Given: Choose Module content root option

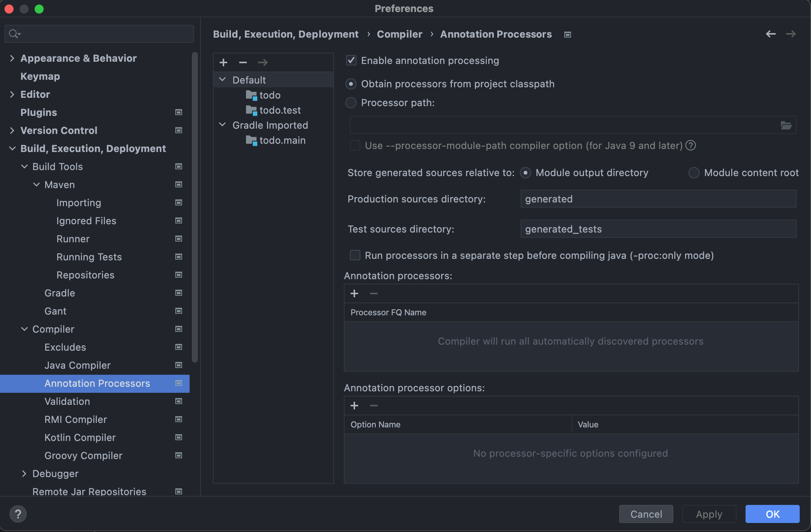Looking at the screenshot, I should pyautogui.click(x=694, y=173).
